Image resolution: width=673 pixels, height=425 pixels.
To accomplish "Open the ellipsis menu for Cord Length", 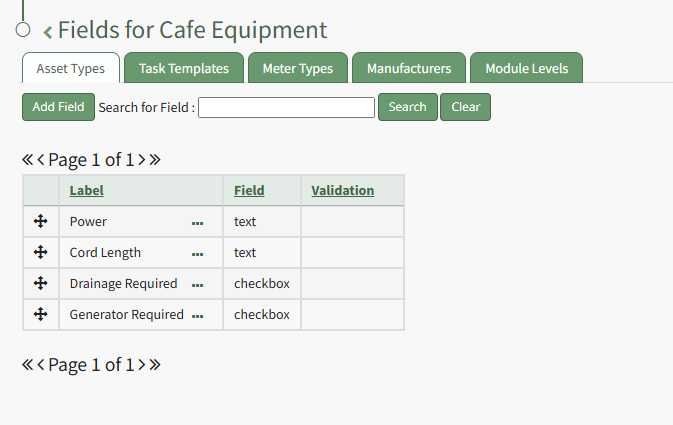I will 198,253.
